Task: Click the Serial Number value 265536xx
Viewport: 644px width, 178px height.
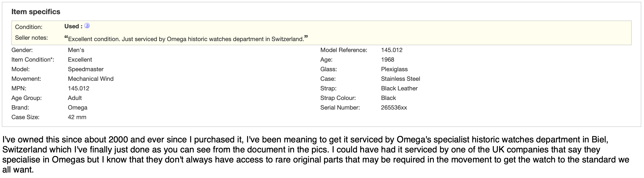Action: (394, 108)
